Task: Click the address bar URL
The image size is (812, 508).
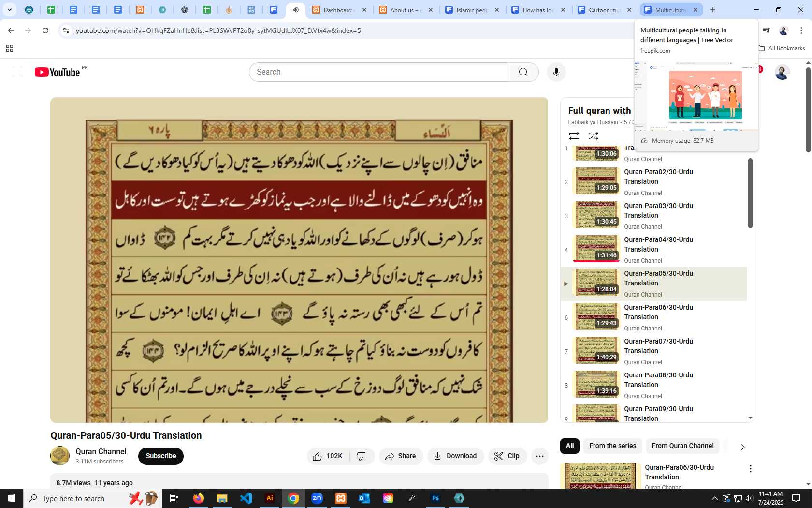Action: pyautogui.click(x=218, y=30)
